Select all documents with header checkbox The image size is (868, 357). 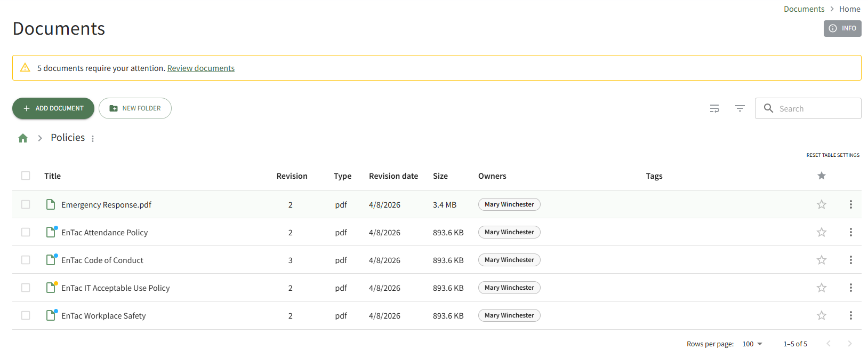tap(26, 176)
